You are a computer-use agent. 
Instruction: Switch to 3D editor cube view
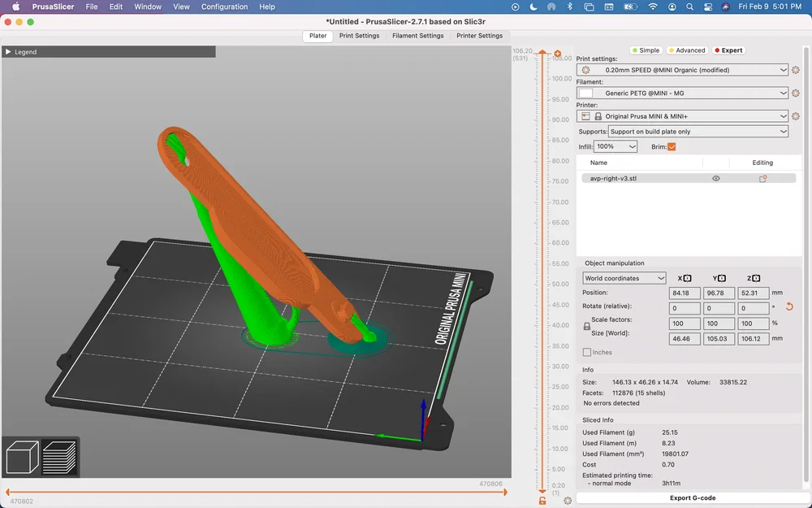22,457
